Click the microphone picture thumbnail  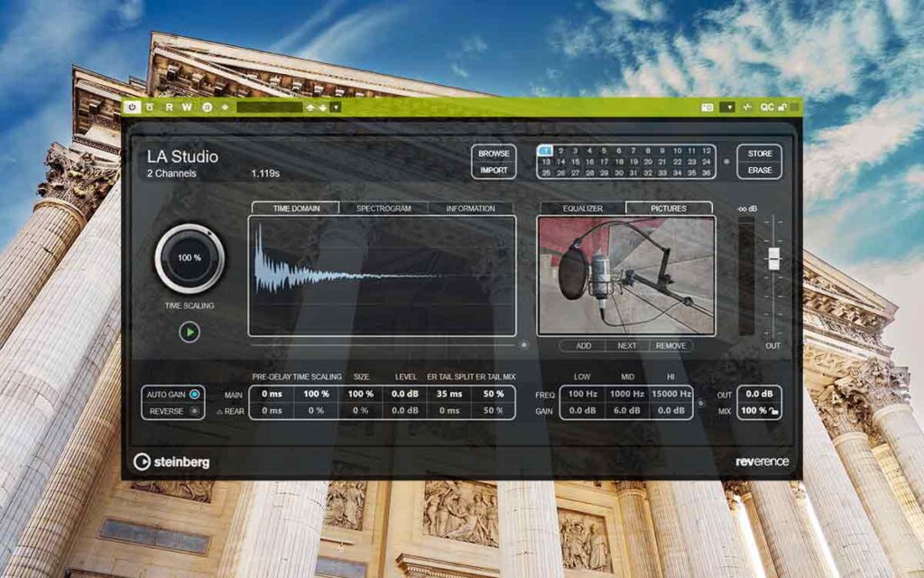(626, 276)
